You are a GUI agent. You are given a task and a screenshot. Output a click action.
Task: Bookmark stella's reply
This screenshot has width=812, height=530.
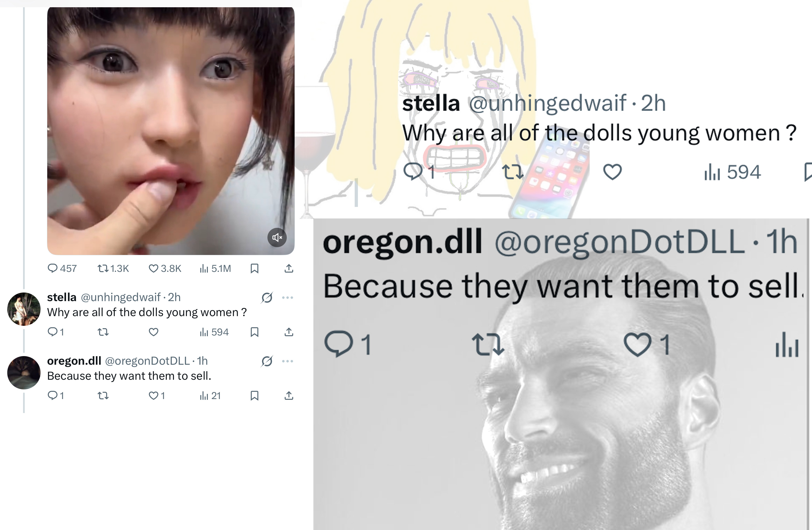255,332
